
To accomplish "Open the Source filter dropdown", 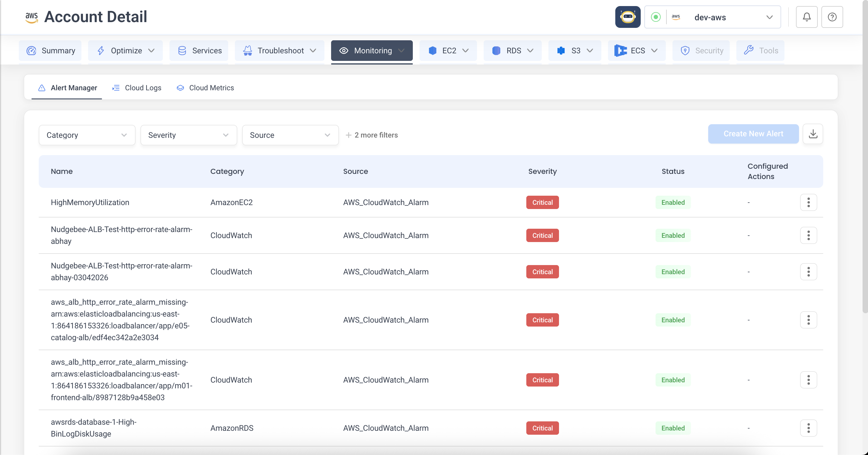I will point(290,135).
